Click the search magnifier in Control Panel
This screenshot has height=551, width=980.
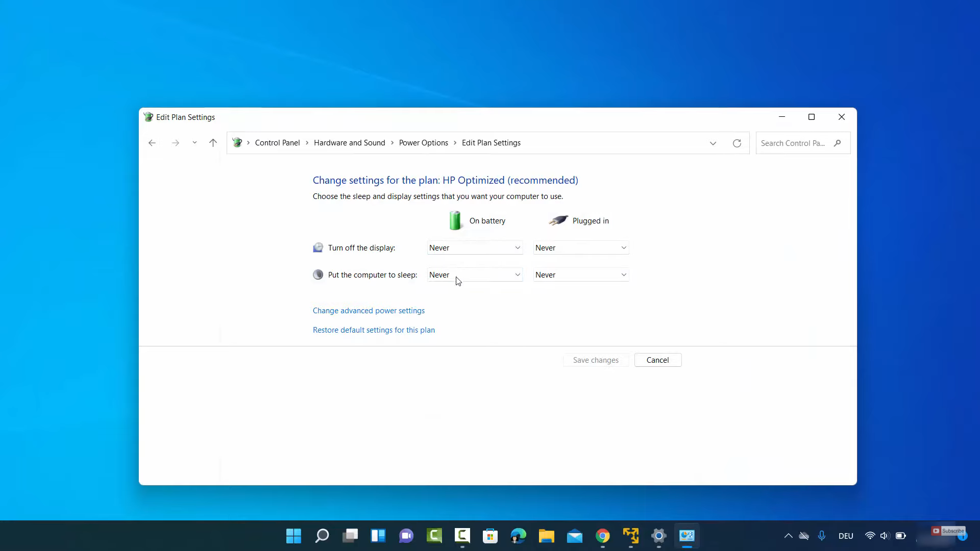coord(837,143)
